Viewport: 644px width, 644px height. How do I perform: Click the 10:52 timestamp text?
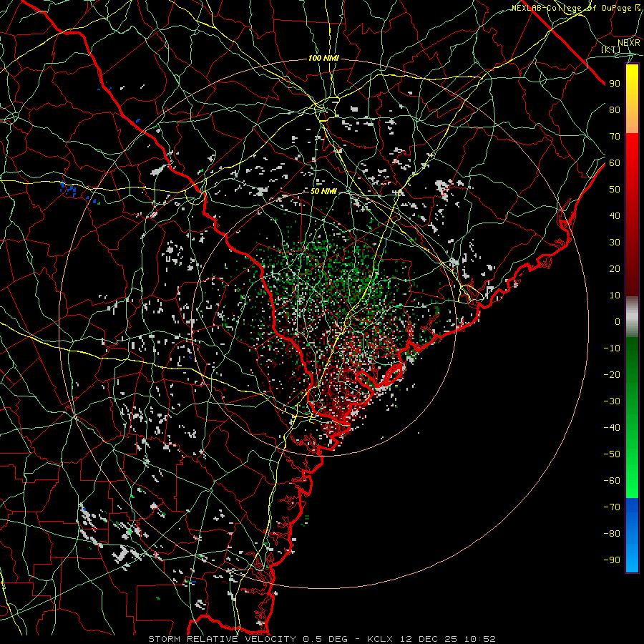point(479,639)
